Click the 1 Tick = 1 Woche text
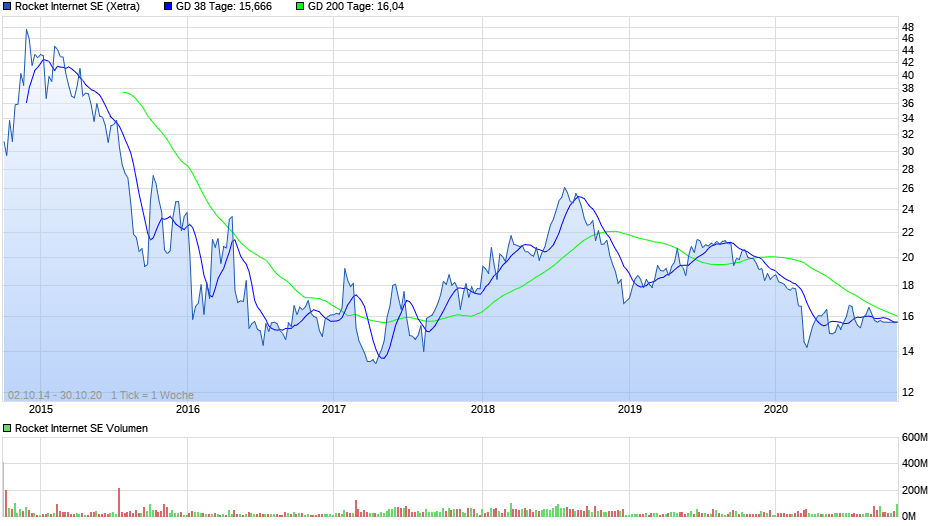940x526 pixels. pyautogui.click(x=152, y=395)
